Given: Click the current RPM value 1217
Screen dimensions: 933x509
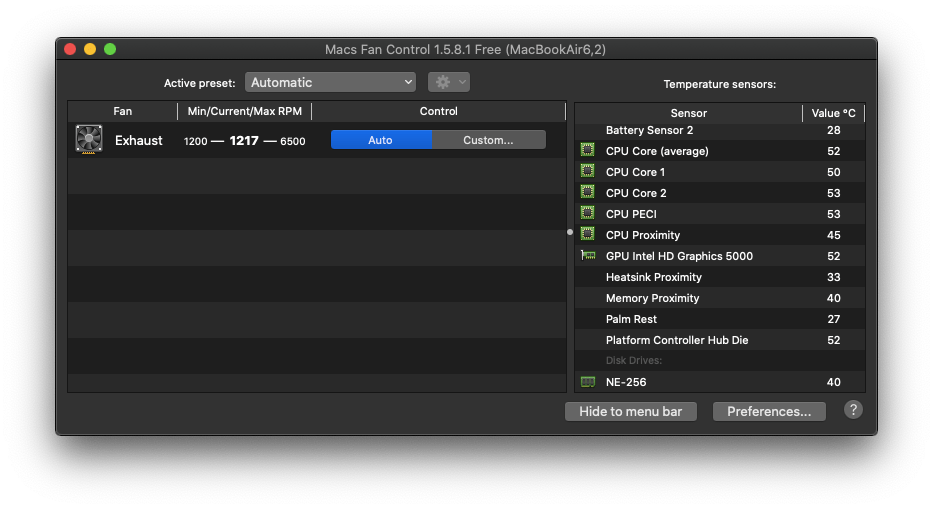Looking at the screenshot, I should pos(244,140).
